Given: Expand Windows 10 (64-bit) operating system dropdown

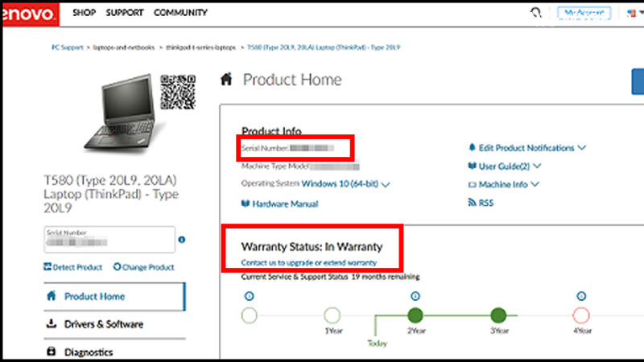Looking at the screenshot, I should pyautogui.click(x=345, y=184).
